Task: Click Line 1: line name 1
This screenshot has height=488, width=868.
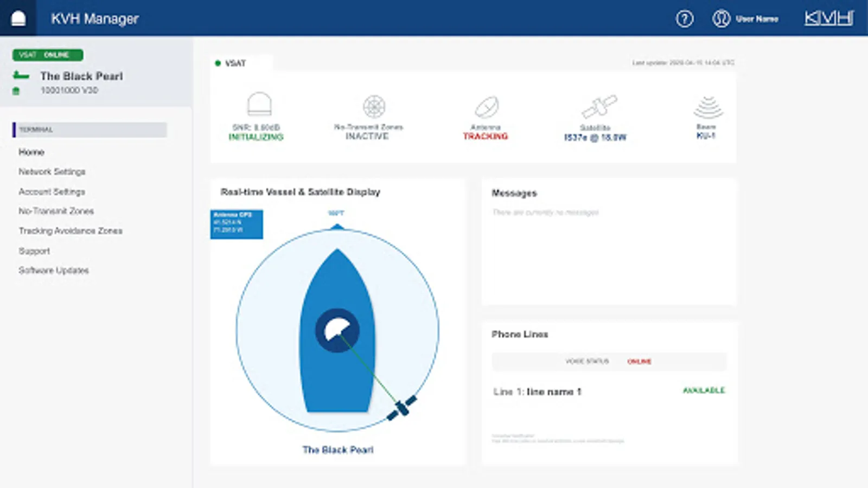Action: [537, 391]
